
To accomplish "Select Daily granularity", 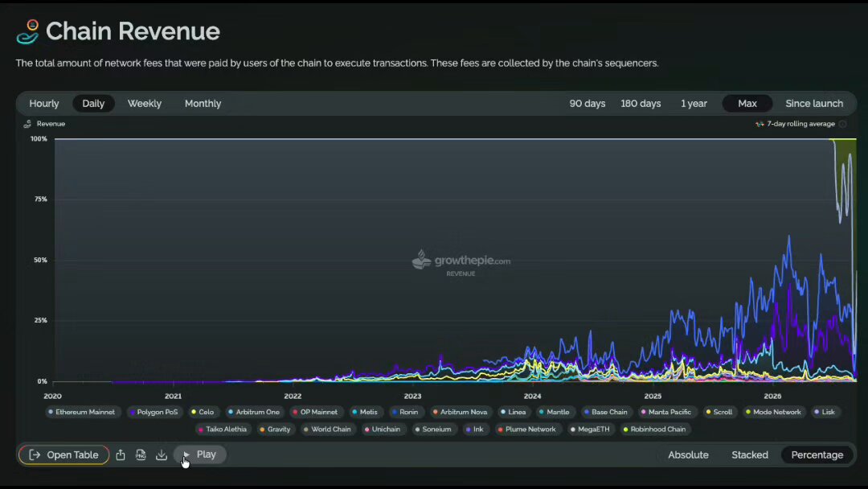I will coord(93,104).
